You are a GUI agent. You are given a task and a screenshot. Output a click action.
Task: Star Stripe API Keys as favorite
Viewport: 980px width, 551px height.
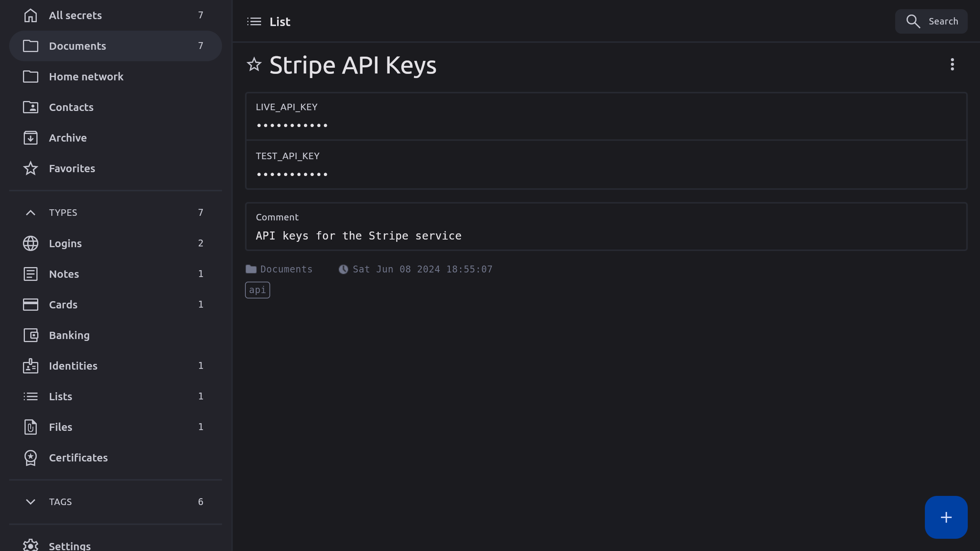254,65
